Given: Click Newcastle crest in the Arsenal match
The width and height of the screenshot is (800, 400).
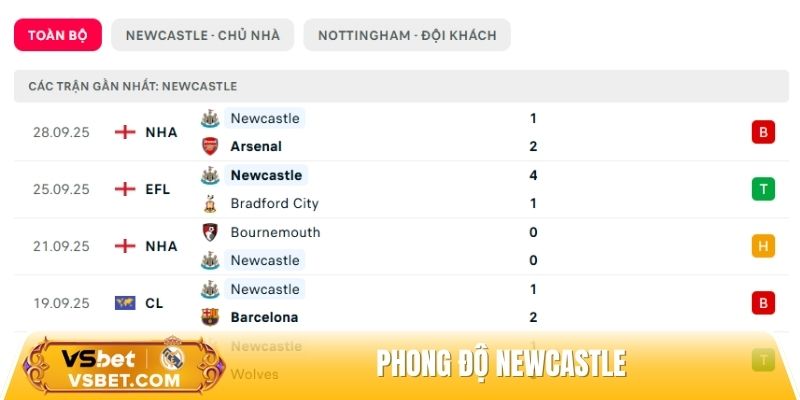Looking at the screenshot, I should [x=209, y=118].
